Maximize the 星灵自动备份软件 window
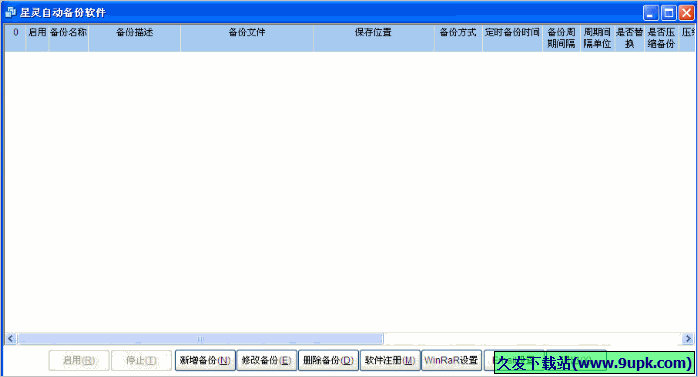The width and height of the screenshot is (698, 377). [x=668, y=12]
